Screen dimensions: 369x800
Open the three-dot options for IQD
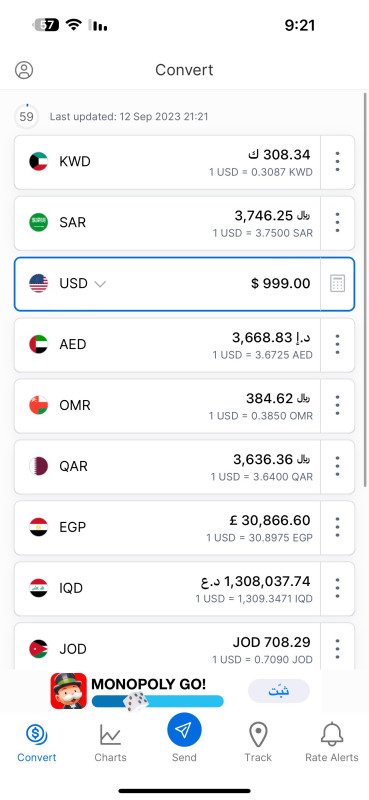(x=337, y=588)
